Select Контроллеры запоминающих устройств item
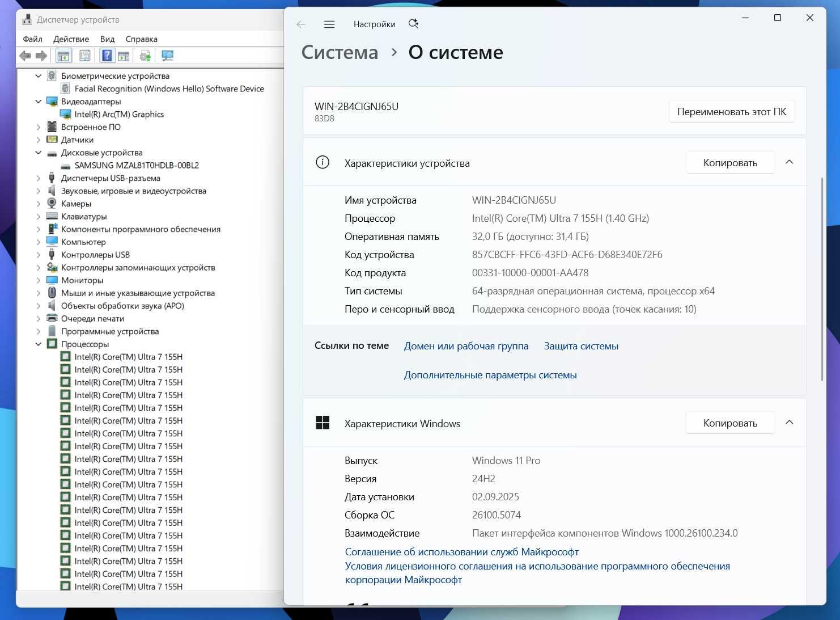The height and width of the screenshot is (620, 840). coord(138,267)
